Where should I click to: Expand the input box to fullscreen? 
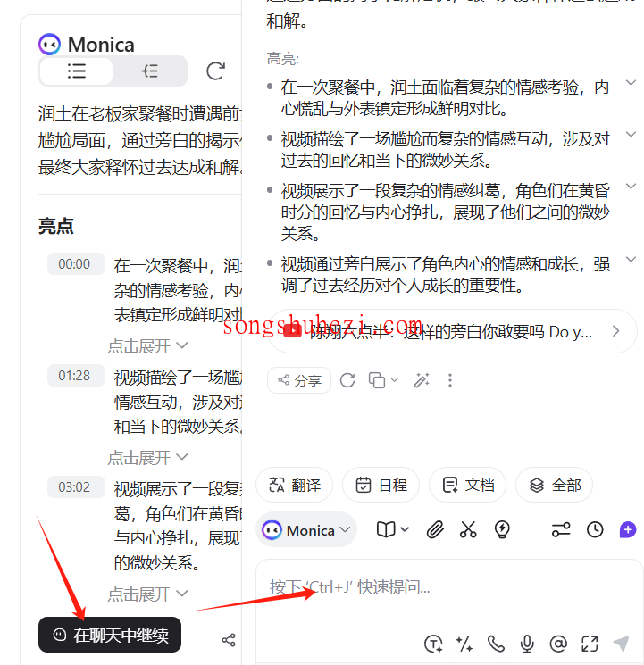(590, 644)
